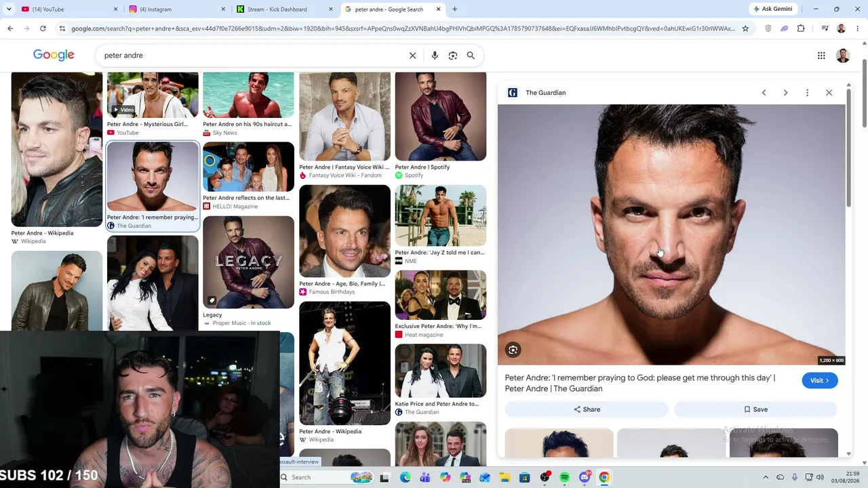Open the Chrome three-dot menu
Viewport: 868px width, 488px height.
point(856,28)
